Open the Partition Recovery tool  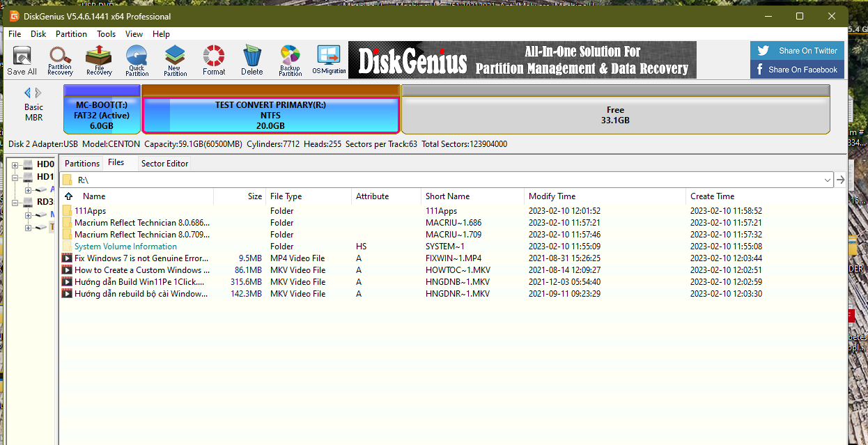(x=60, y=61)
